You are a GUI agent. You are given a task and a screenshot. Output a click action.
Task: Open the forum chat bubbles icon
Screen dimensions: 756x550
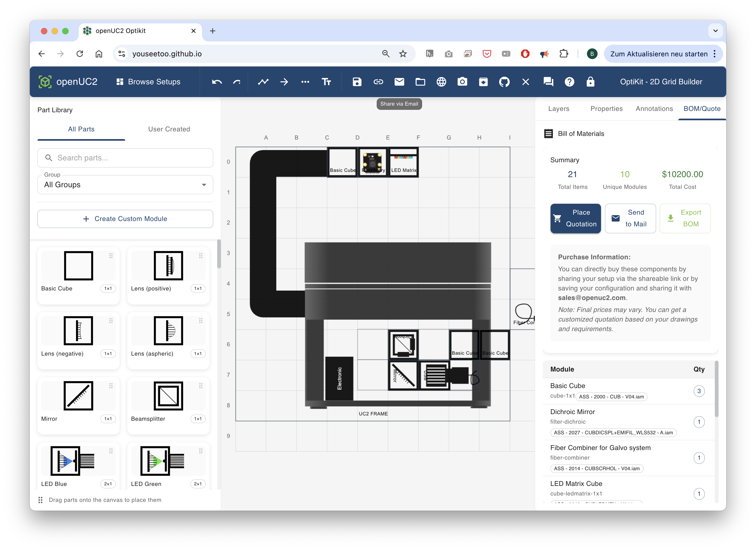click(548, 82)
